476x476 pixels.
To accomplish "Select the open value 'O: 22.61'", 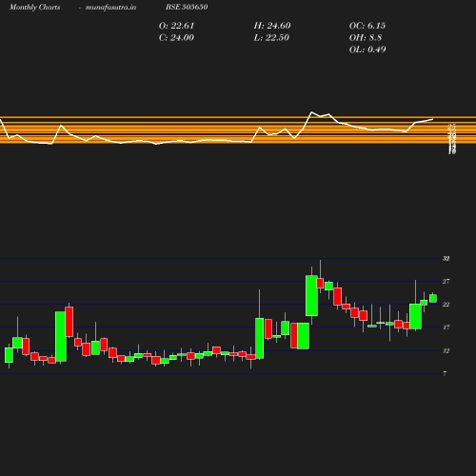I will click(x=176, y=26).
